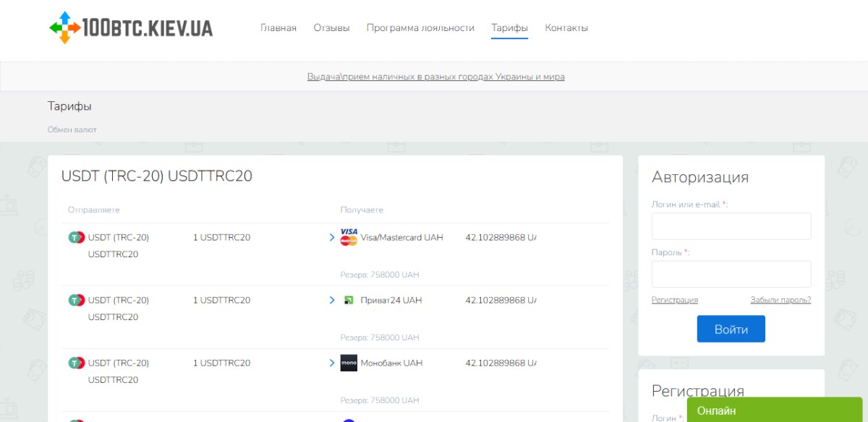Open the Главная menu item
This screenshot has width=868, height=422.
pos(278,28)
